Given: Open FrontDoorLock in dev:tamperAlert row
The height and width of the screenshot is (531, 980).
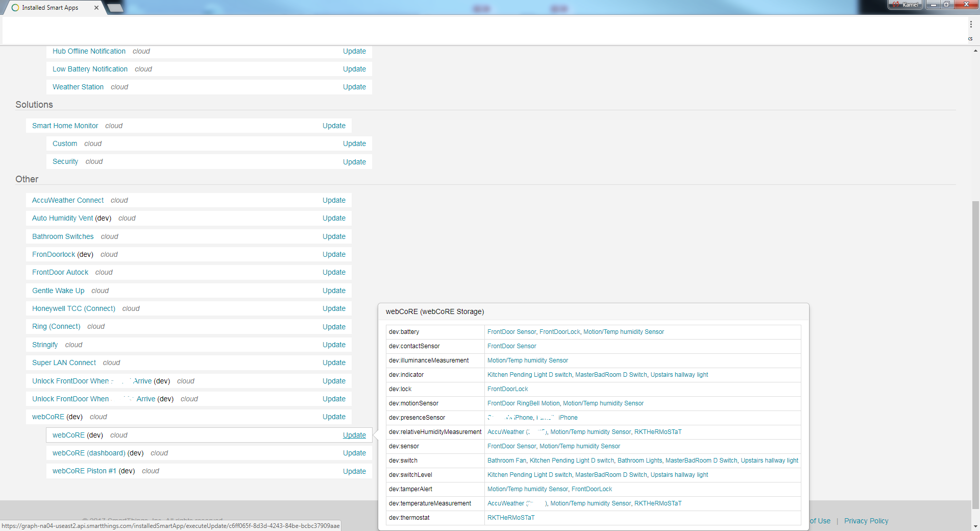Looking at the screenshot, I should [x=592, y=489].
